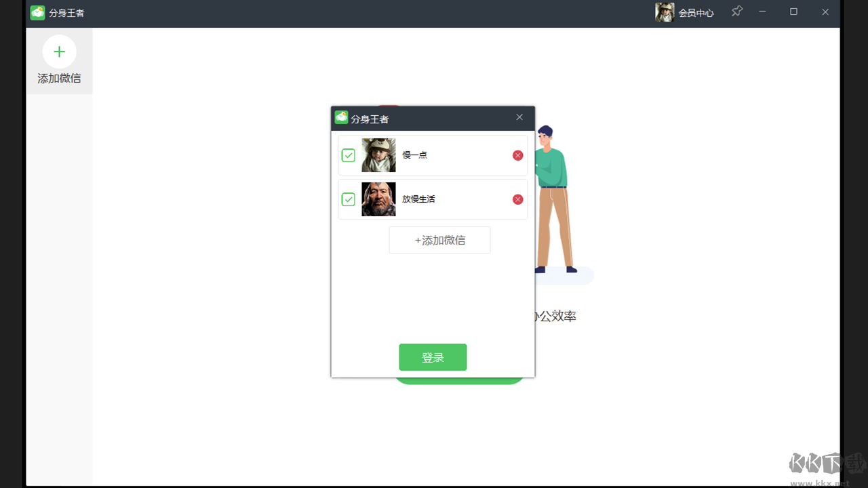Click the 放慢生活 avatar thumbnail
This screenshot has height=488, width=868.
[378, 199]
